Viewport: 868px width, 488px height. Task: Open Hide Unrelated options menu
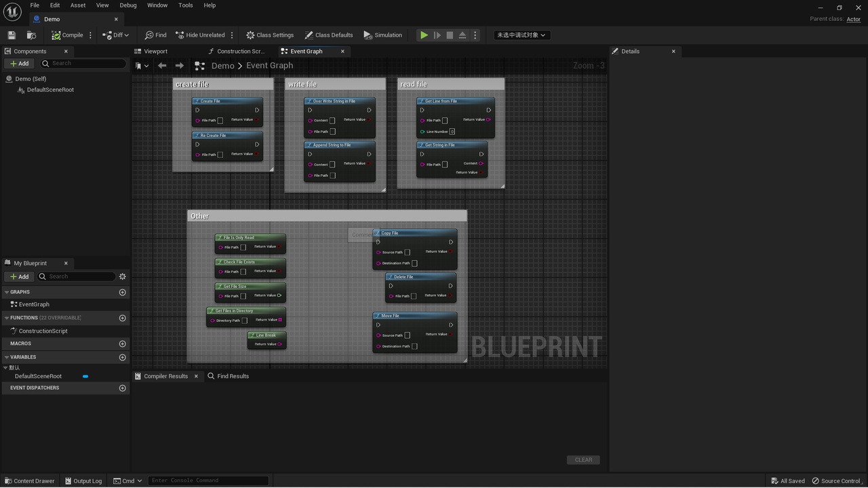[232, 35]
